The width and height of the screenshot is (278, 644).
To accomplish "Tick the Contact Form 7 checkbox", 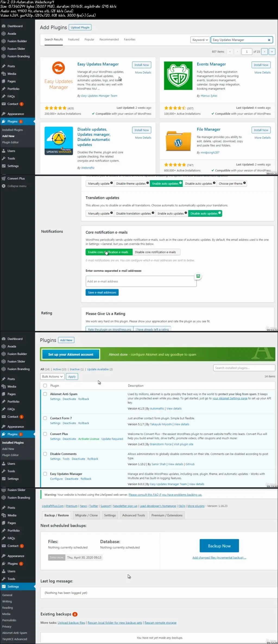I will [45, 418].
